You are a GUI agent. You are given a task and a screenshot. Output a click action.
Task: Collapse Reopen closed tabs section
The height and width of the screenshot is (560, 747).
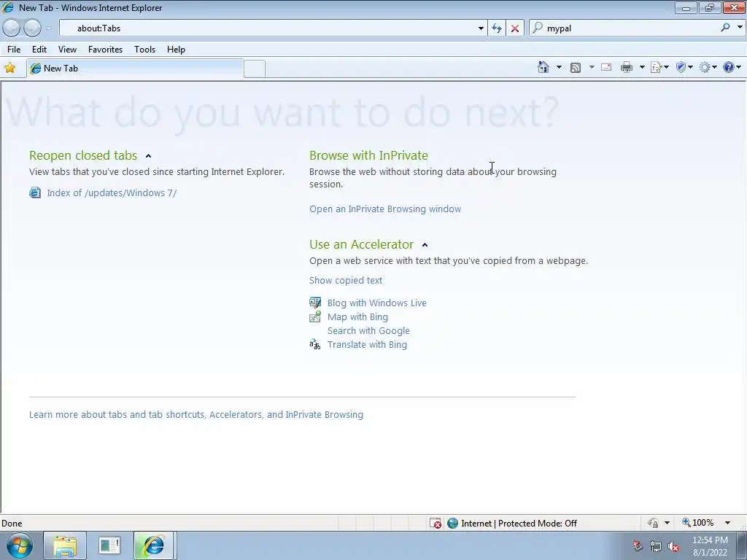[148, 156]
